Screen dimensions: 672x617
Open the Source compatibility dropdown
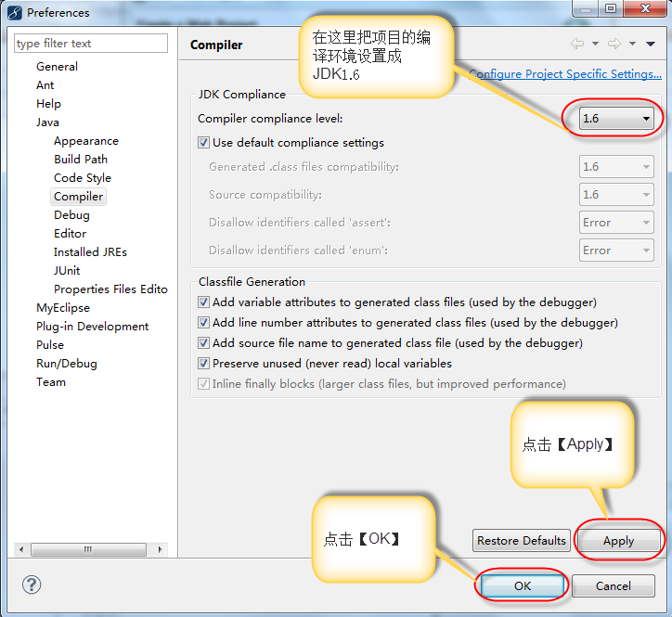pos(616,195)
